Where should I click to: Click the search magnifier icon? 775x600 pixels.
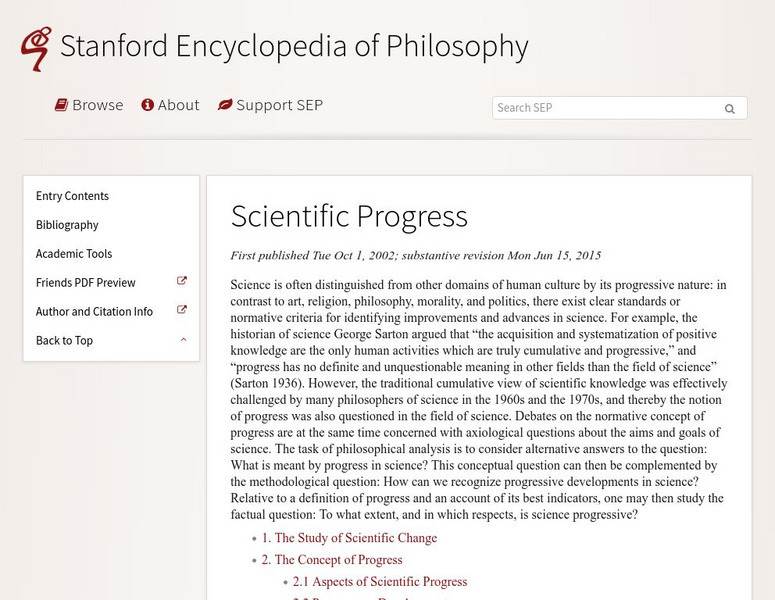click(730, 109)
